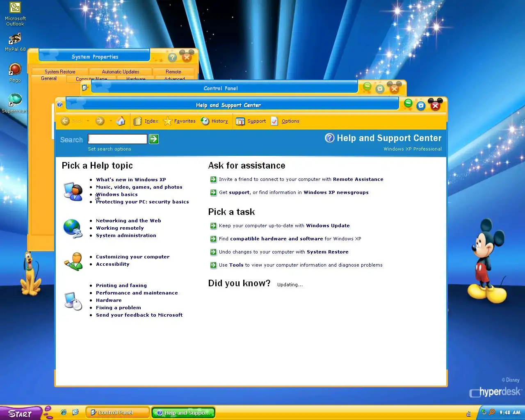Open Protecting your PC: security basics

(142, 202)
